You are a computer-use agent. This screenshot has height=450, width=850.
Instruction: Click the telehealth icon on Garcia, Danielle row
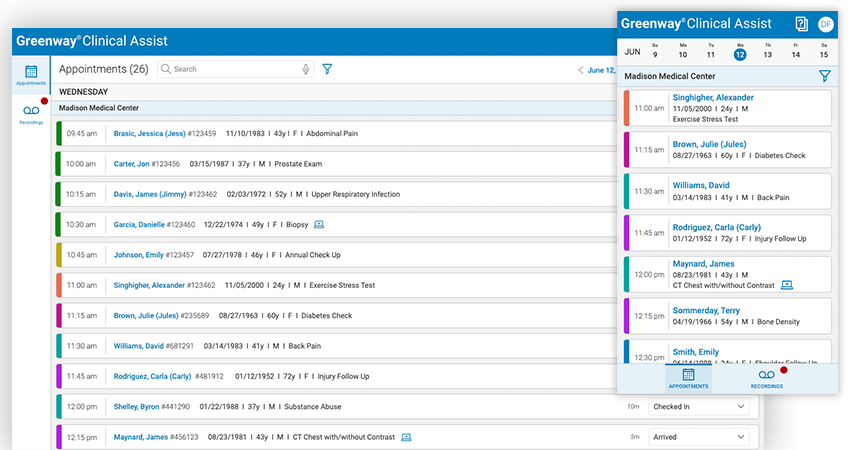coord(319,224)
